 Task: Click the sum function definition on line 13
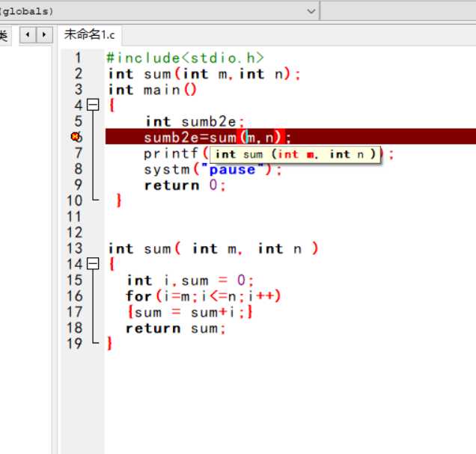[213, 249]
